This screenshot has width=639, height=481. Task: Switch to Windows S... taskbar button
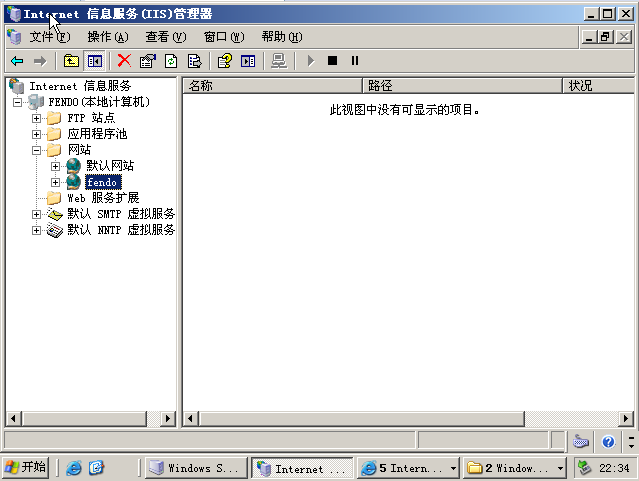coord(196,468)
